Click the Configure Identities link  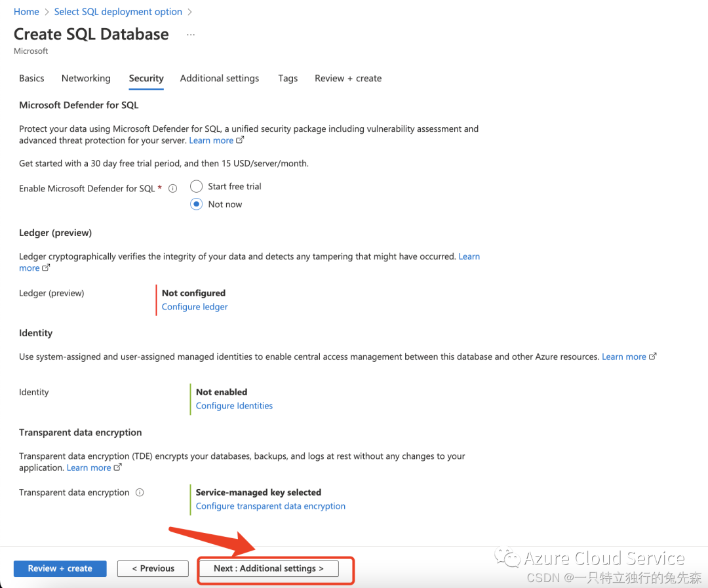tap(234, 406)
